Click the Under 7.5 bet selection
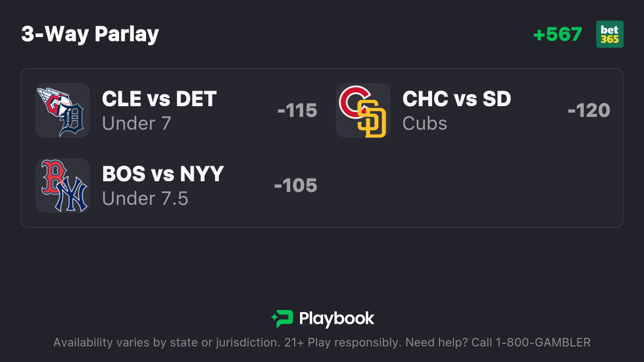This screenshot has height=362, width=644. [x=145, y=199]
